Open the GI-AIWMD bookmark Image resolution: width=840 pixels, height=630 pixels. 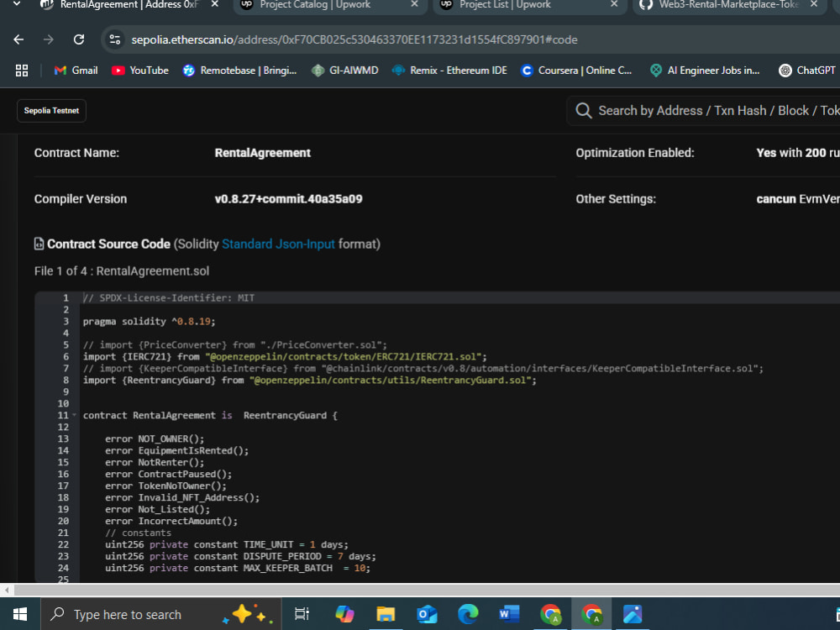point(345,71)
